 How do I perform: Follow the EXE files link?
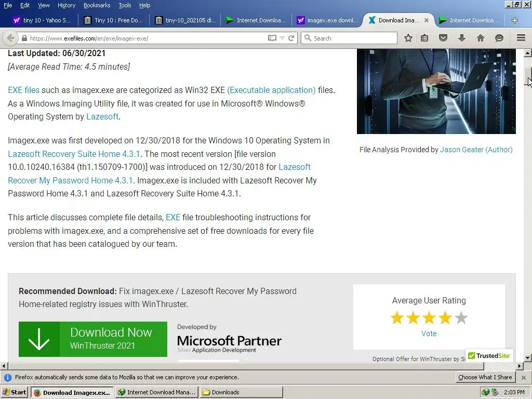tap(23, 90)
